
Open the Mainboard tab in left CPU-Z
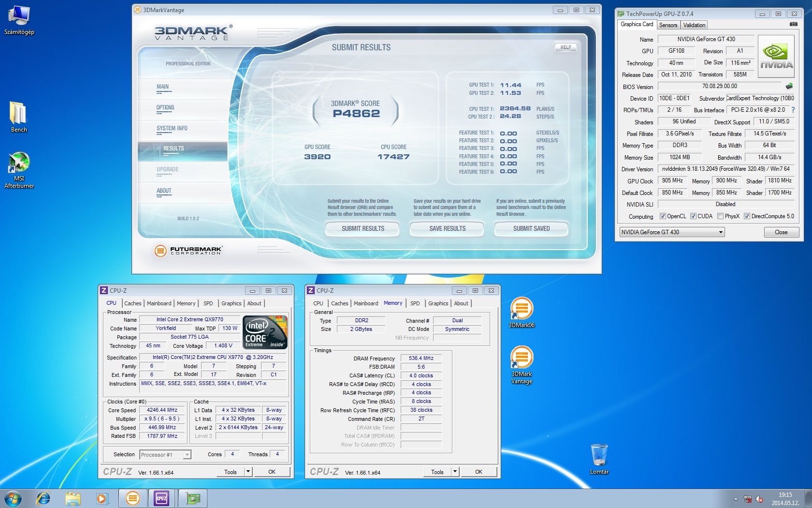pyautogui.click(x=159, y=303)
